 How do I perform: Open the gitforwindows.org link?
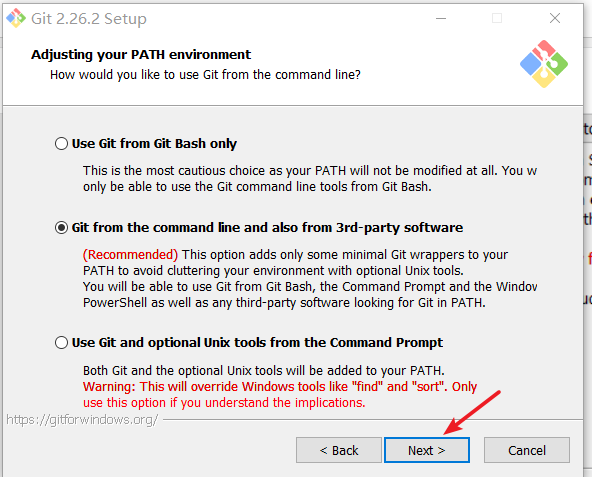(82, 420)
